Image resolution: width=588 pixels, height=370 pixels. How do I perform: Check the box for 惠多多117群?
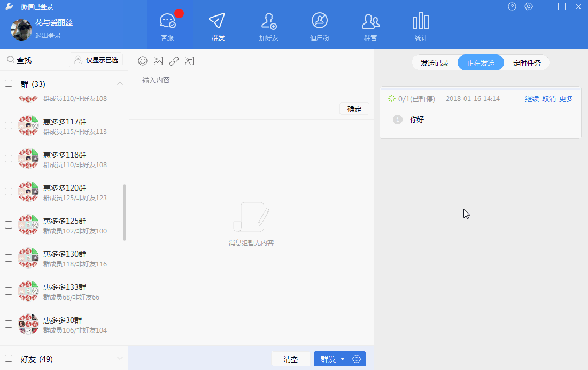(x=9, y=125)
